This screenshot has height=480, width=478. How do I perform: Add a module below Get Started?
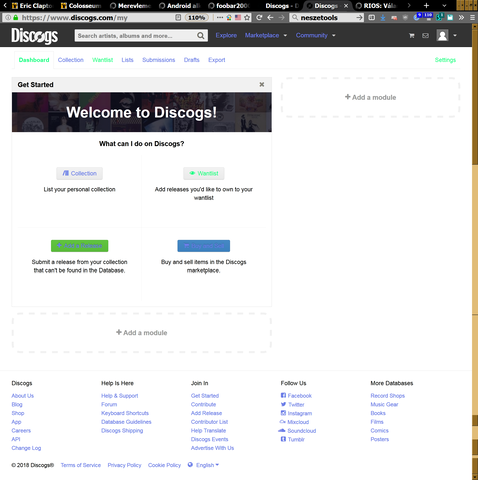tap(142, 333)
